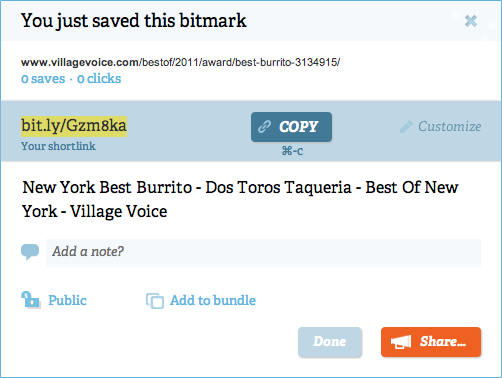Copy the shortlink with COPY button

point(291,127)
